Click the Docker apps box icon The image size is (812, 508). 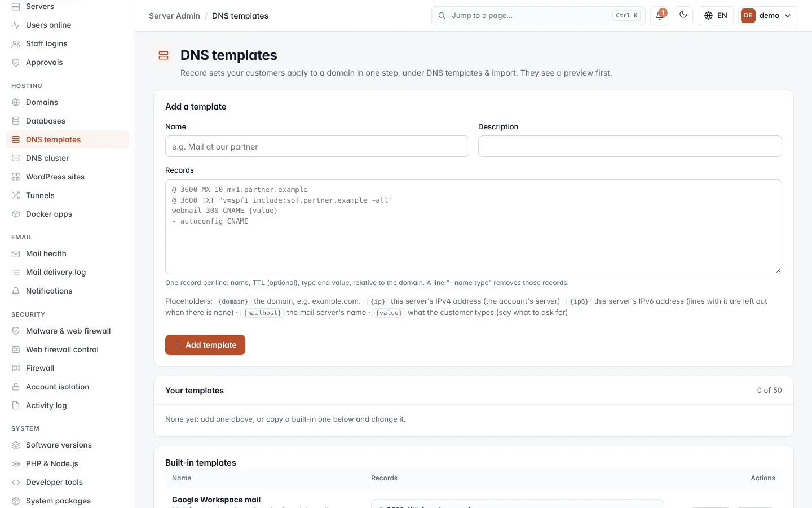point(16,214)
